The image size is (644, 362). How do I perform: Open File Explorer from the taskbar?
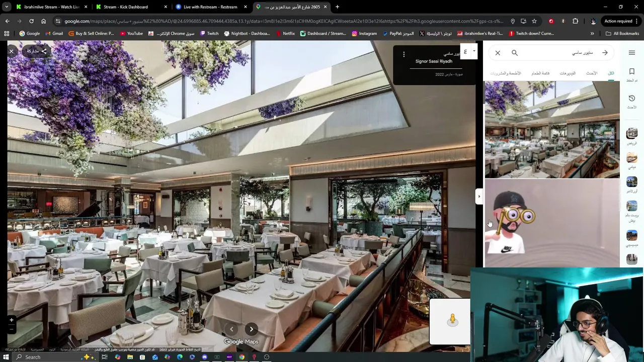130,357
